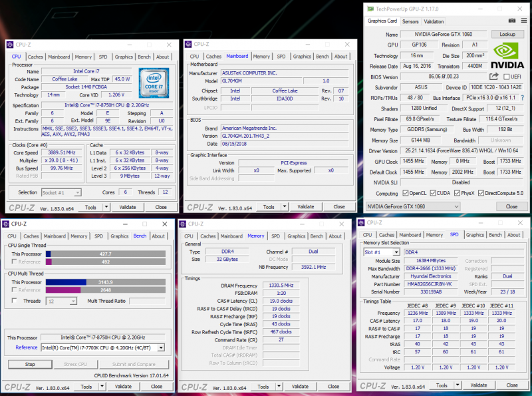Select the Graphics Card tab in GPU-Z
Viewport: 532px width, 396px height.
pyautogui.click(x=382, y=21)
